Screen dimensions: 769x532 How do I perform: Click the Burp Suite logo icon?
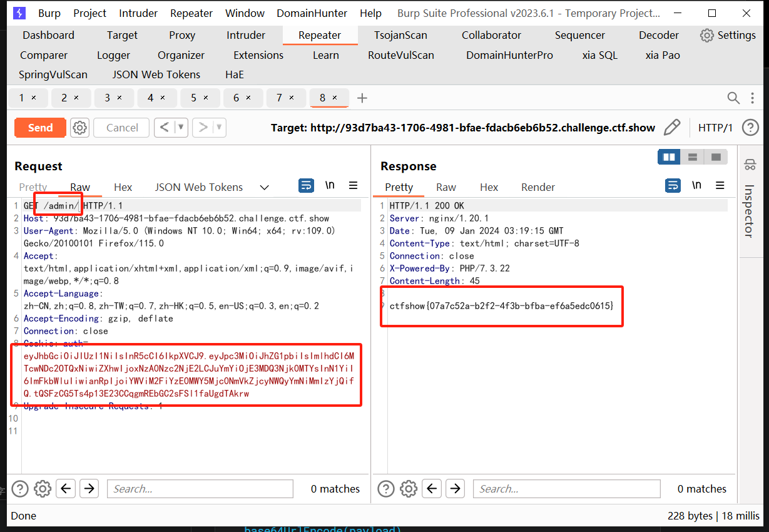coord(19,13)
